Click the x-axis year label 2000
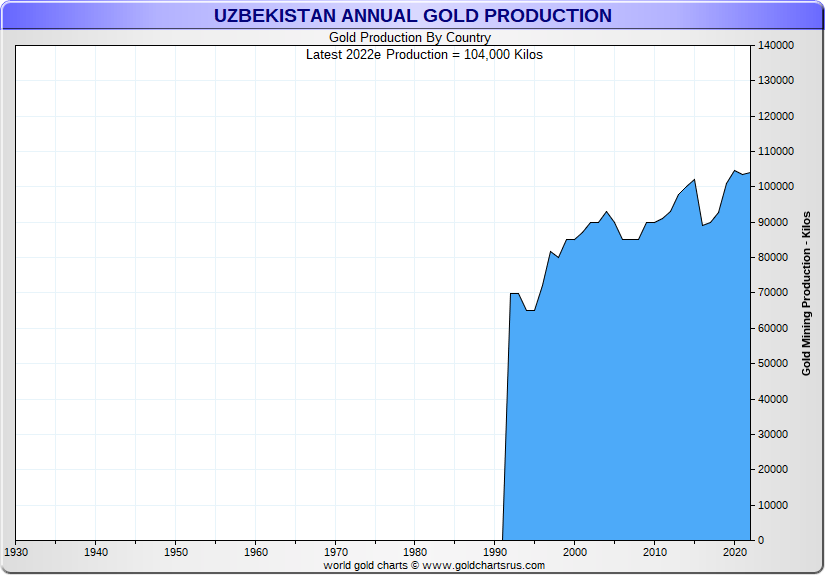The image size is (825, 575). [575, 552]
